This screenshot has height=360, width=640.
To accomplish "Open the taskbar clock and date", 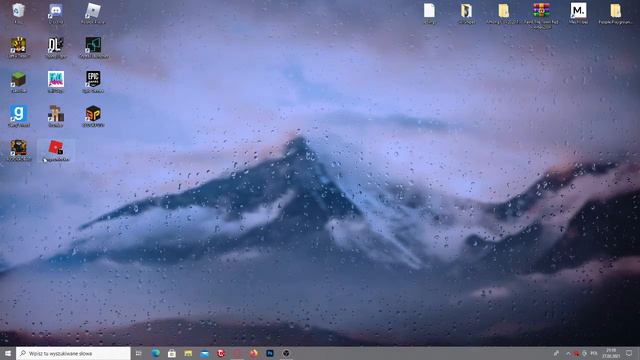I will (x=611, y=353).
